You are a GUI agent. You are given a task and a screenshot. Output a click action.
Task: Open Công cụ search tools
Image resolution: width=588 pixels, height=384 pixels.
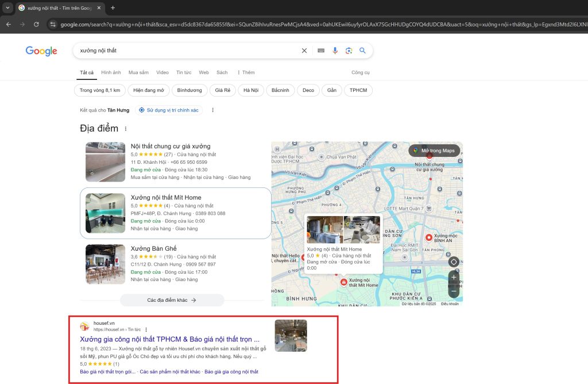pos(361,72)
